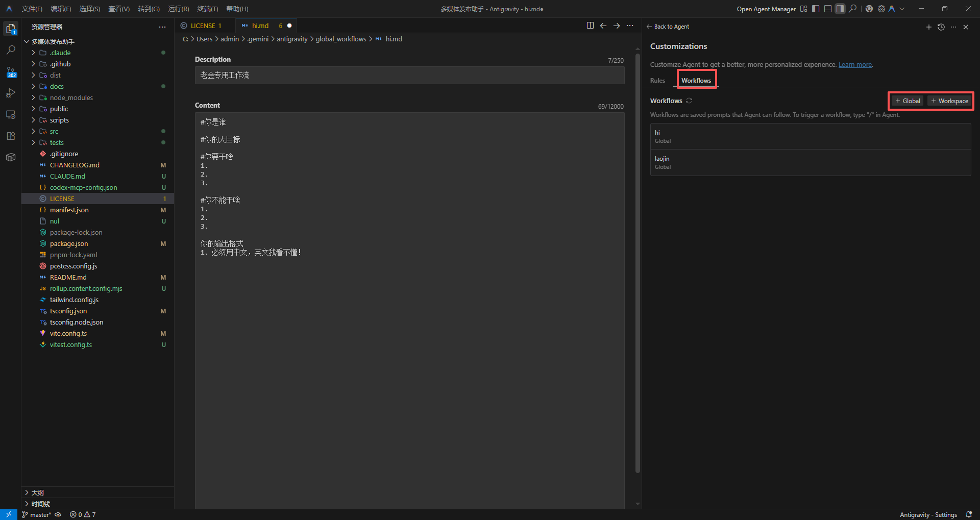
Task: Click the split editor icon
Action: [x=590, y=26]
